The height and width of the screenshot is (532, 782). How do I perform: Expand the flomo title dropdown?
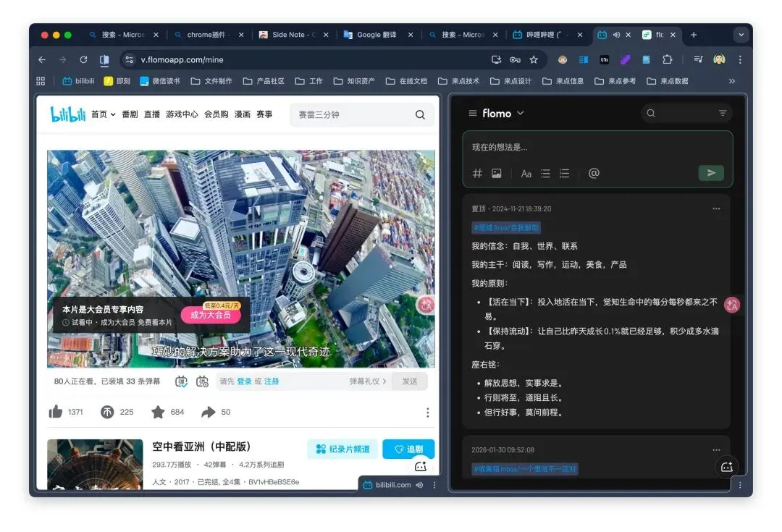point(520,113)
